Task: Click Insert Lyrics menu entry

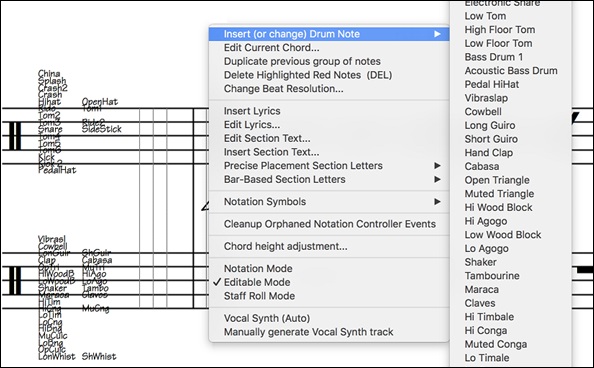Action: point(329,111)
